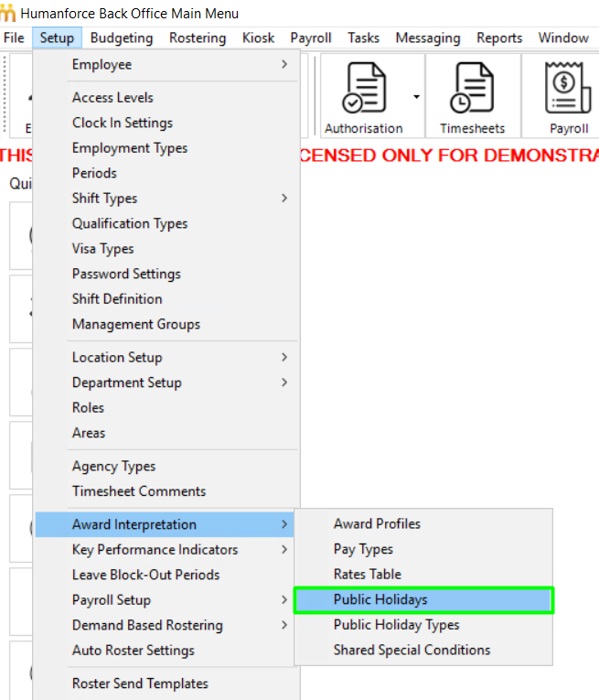The width and height of the screenshot is (599, 700).
Task: Select Award Interpretation menu entry
Action: point(165,524)
